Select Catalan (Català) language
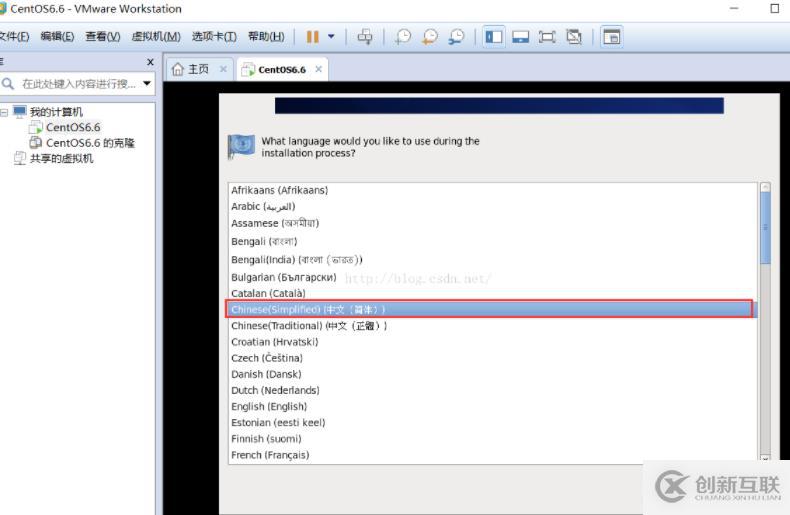 click(492, 293)
